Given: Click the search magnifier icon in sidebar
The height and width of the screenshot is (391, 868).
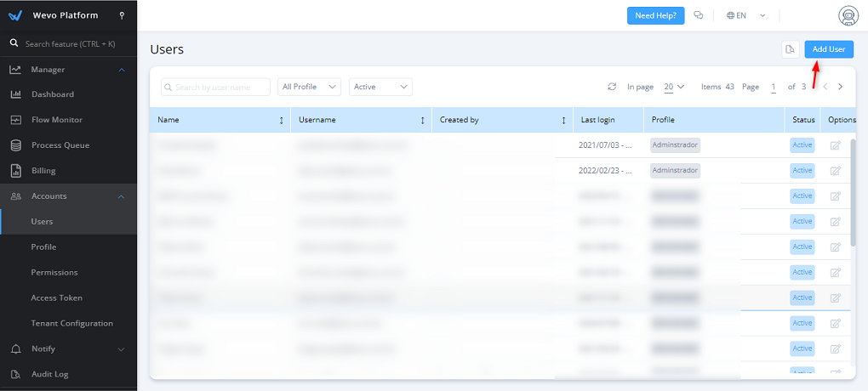Looking at the screenshot, I should click(x=14, y=43).
